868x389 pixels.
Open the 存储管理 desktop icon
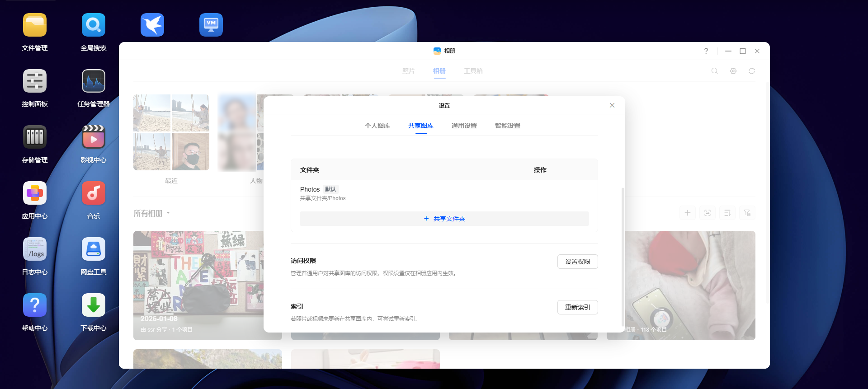35,137
